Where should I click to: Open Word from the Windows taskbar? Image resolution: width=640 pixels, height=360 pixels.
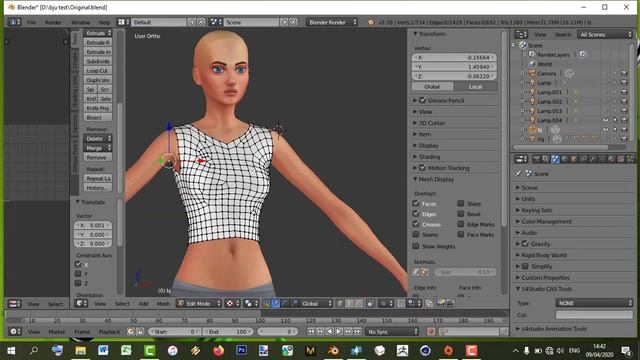click(103, 350)
